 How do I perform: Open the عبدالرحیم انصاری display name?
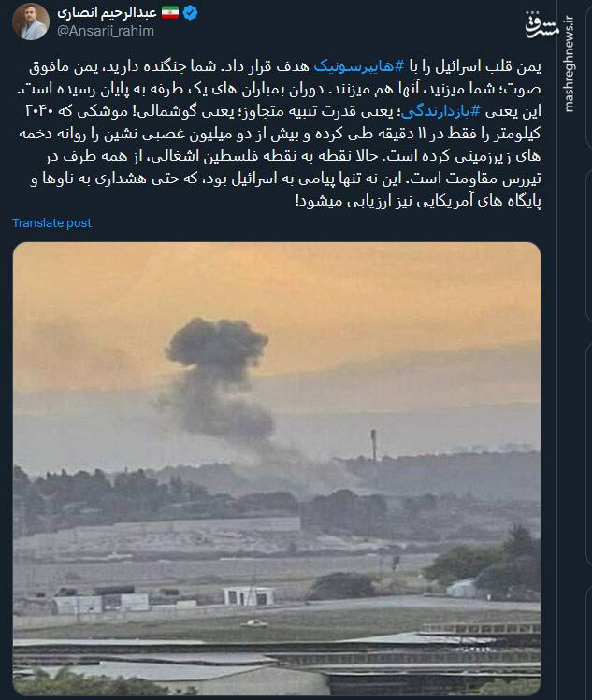pyautogui.click(x=107, y=12)
